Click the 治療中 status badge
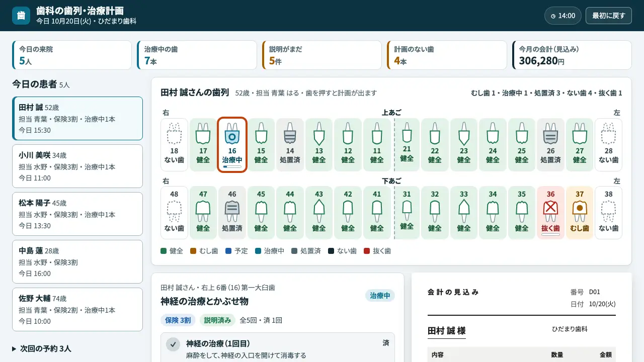Viewport: 644px width, 362px height. coord(380,296)
